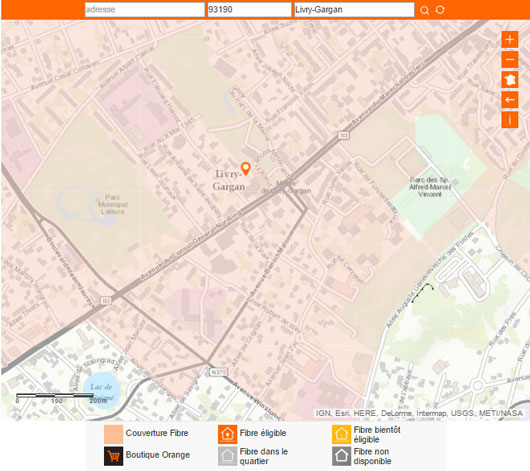
Task: Click the 'Fibre éligible' legend text
Action: pyautogui.click(x=263, y=433)
